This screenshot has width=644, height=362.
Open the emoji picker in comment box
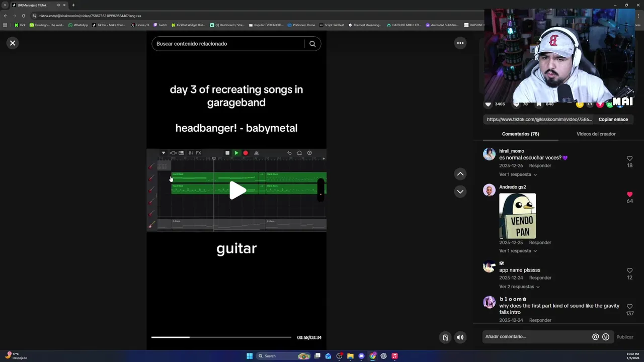[x=606, y=337]
